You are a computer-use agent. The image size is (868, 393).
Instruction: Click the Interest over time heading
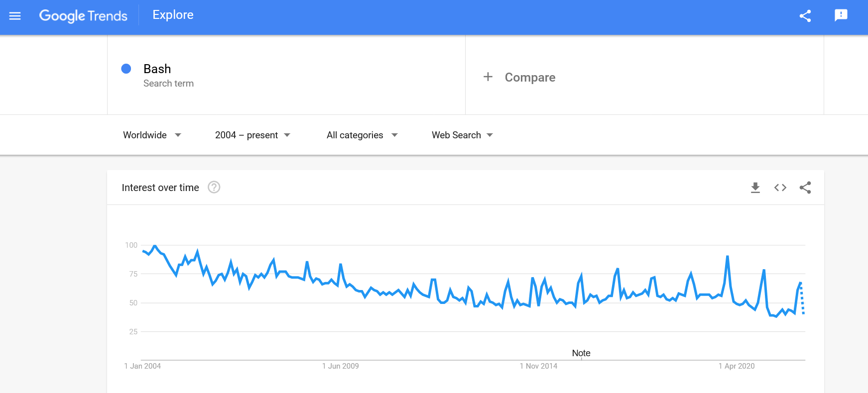160,188
